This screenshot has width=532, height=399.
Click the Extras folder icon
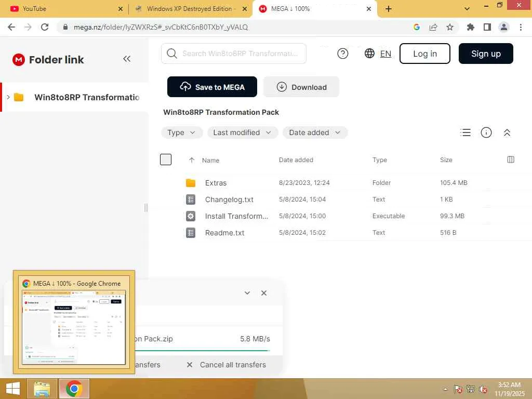tap(191, 183)
